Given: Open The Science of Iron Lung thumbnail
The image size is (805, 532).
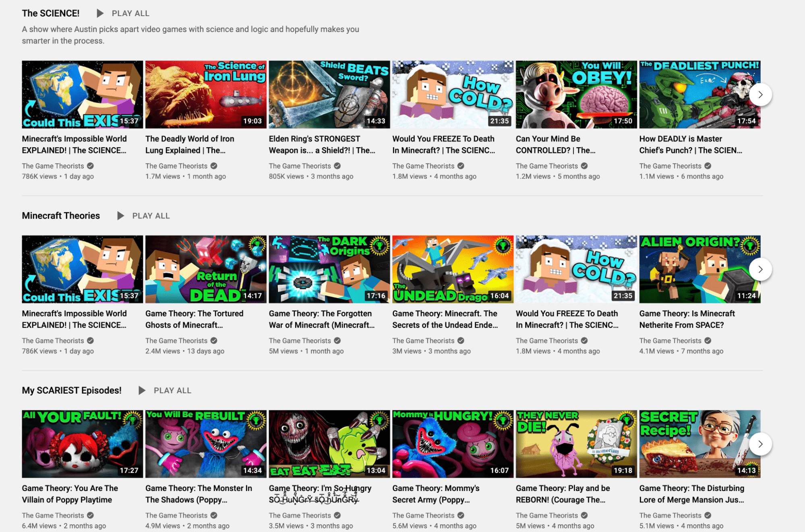Looking at the screenshot, I should click(x=206, y=95).
